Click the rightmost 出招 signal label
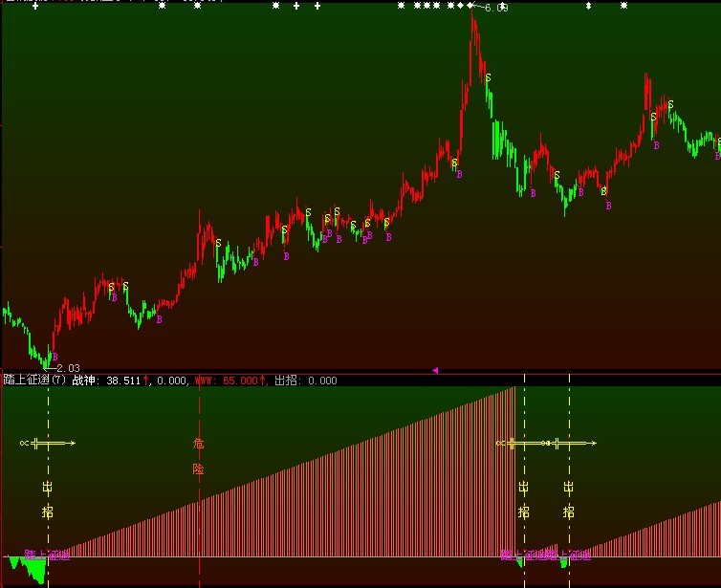721x588 pixels. [x=569, y=499]
